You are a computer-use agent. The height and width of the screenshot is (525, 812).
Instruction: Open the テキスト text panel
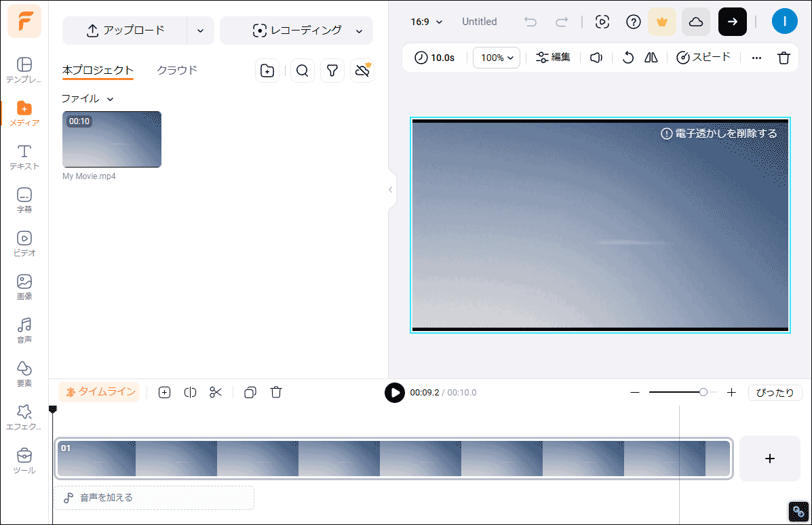[24, 157]
